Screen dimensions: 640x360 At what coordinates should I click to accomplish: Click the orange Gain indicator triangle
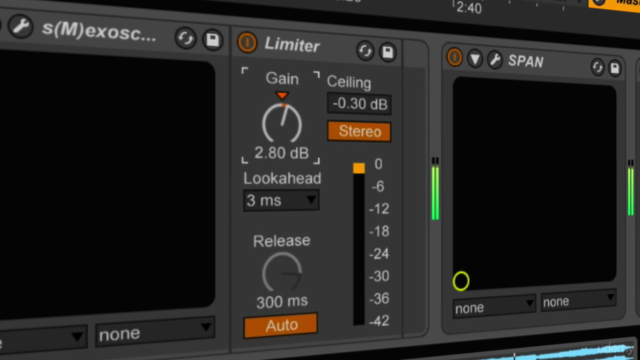coord(282,96)
